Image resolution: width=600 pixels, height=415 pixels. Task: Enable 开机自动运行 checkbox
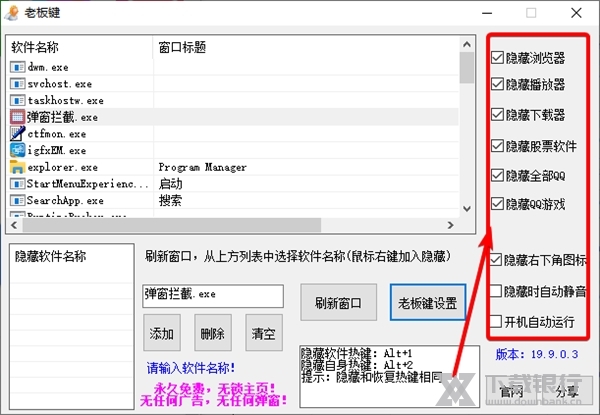(x=496, y=322)
